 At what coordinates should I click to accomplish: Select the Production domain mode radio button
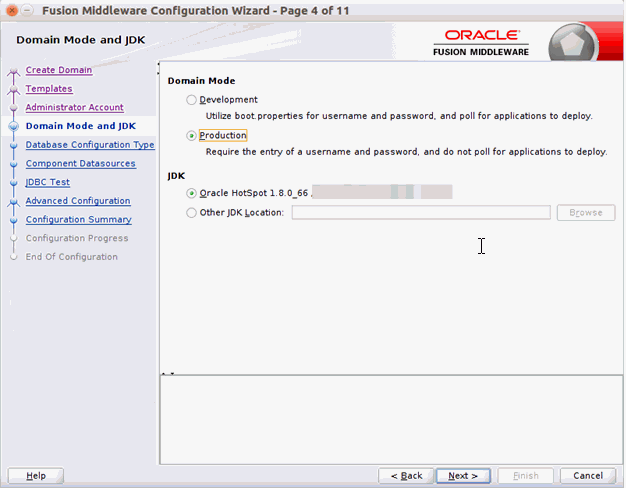point(192,136)
